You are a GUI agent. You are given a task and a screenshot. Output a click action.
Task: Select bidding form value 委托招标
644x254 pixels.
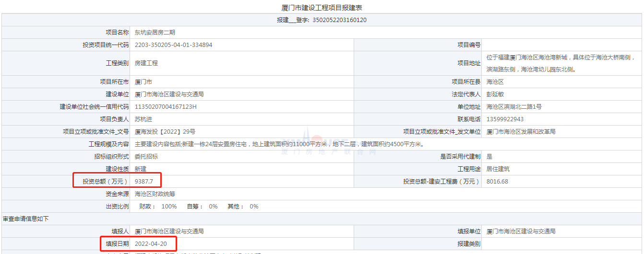tap(146, 157)
